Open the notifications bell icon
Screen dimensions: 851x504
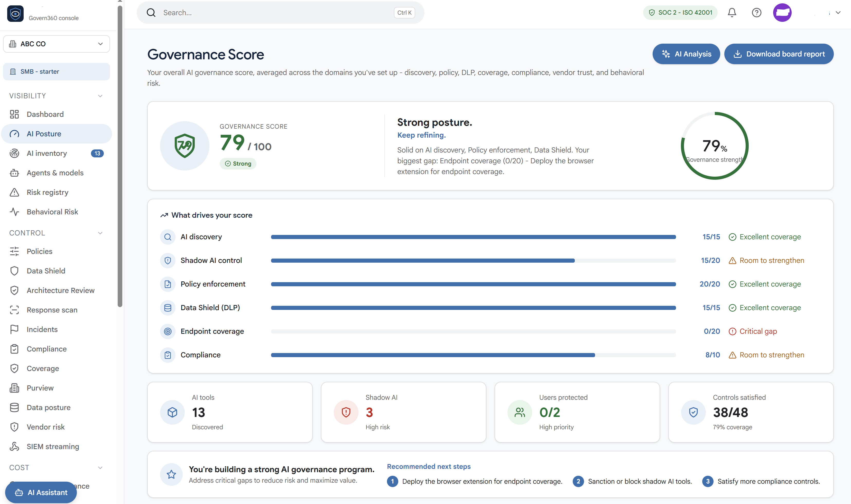click(732, 13)
